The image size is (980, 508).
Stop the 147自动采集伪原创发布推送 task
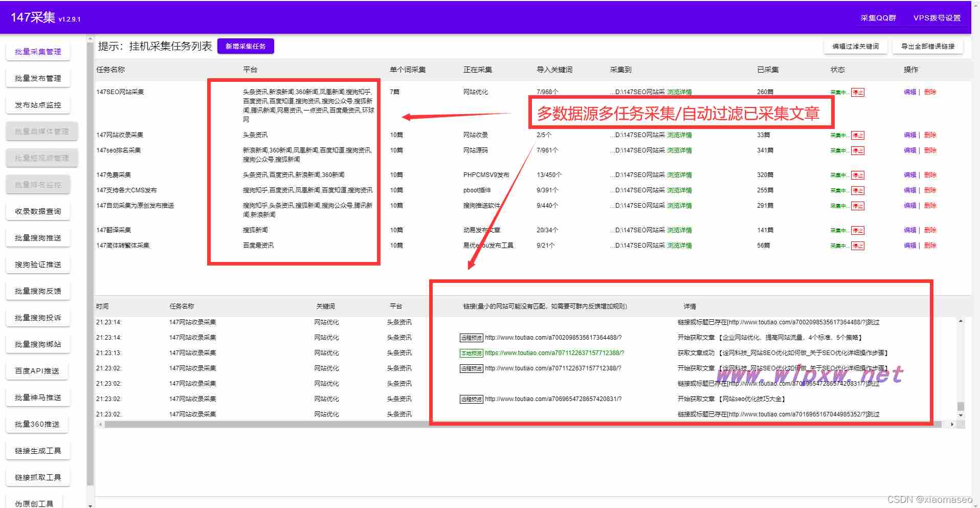click(x=858, y=206)
